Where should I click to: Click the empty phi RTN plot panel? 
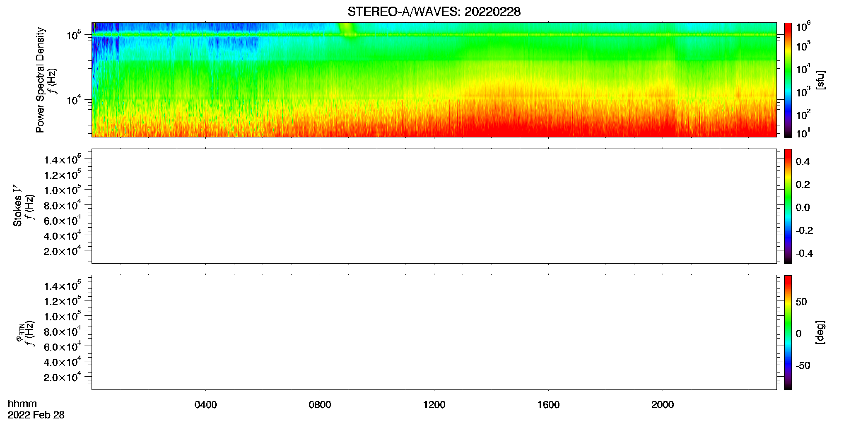coord(434,332)
